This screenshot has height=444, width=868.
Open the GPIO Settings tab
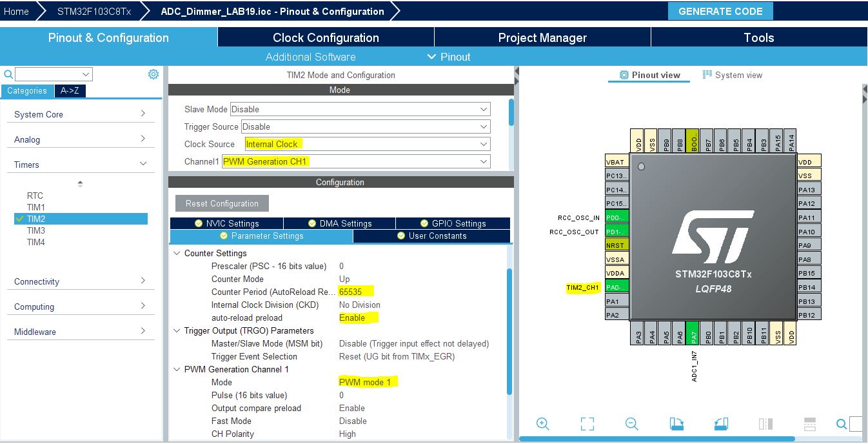coord(453,223)
